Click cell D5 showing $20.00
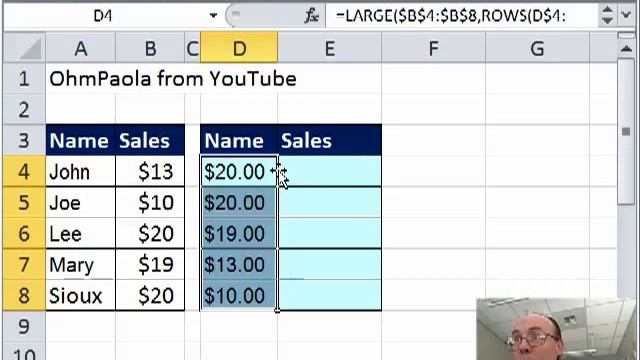 click(239, 202)
